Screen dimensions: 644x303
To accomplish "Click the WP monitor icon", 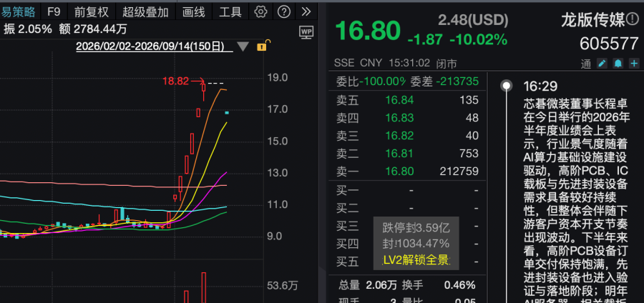I will point(306,32).
